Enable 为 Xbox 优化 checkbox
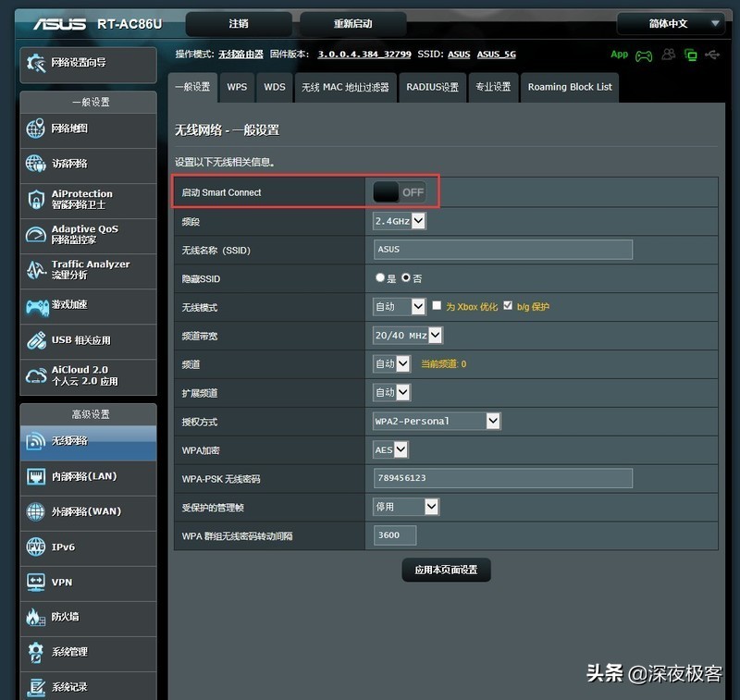The width and height of the screenshot is (740, 700). coord(437,306)
